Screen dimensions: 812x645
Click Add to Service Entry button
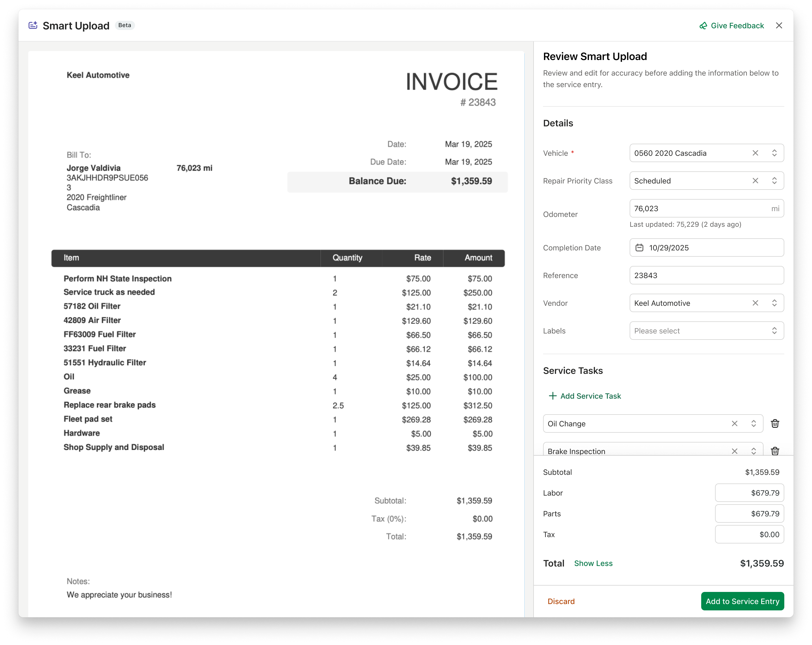coord(742,601)
